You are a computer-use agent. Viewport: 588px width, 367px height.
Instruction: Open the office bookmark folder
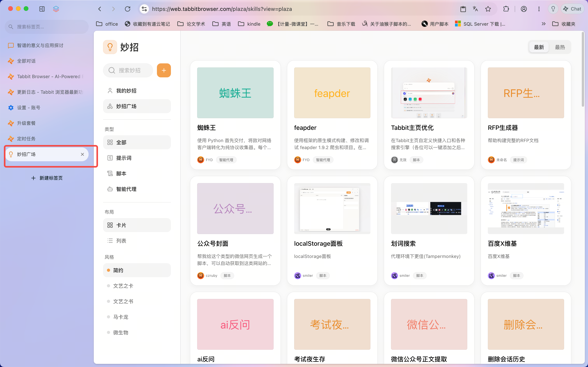tap(107, 24)
